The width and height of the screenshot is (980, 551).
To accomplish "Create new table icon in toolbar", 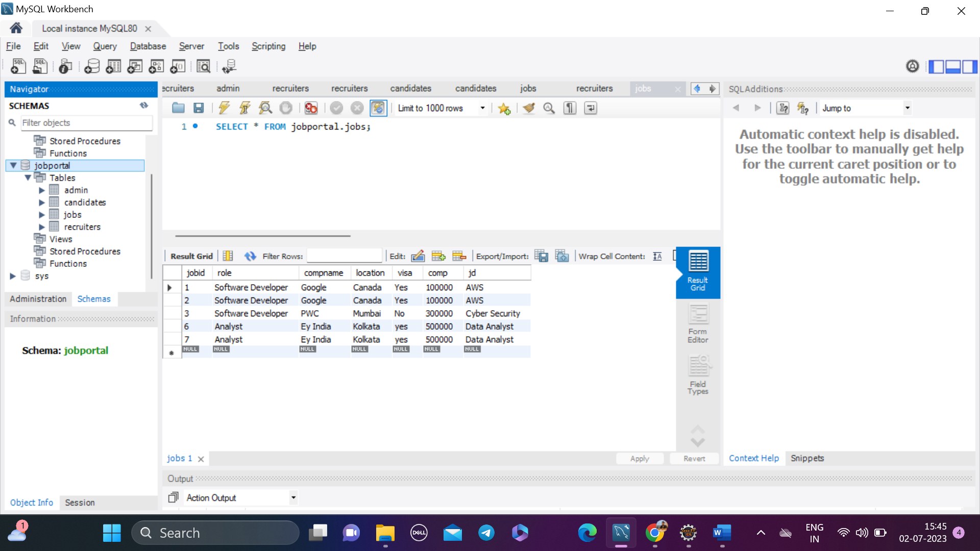I will [x=113, y=66].
